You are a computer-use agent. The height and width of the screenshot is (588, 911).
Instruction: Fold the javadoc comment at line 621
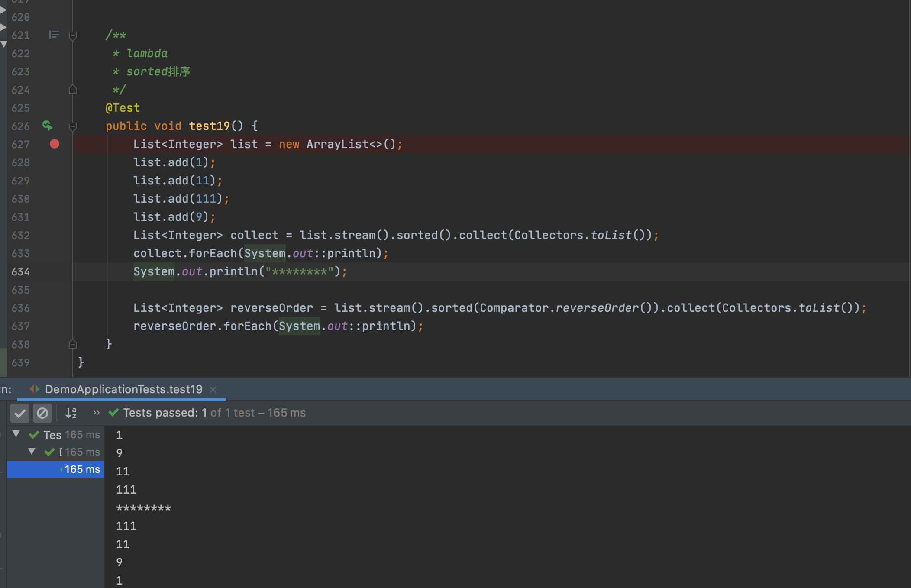73,36
